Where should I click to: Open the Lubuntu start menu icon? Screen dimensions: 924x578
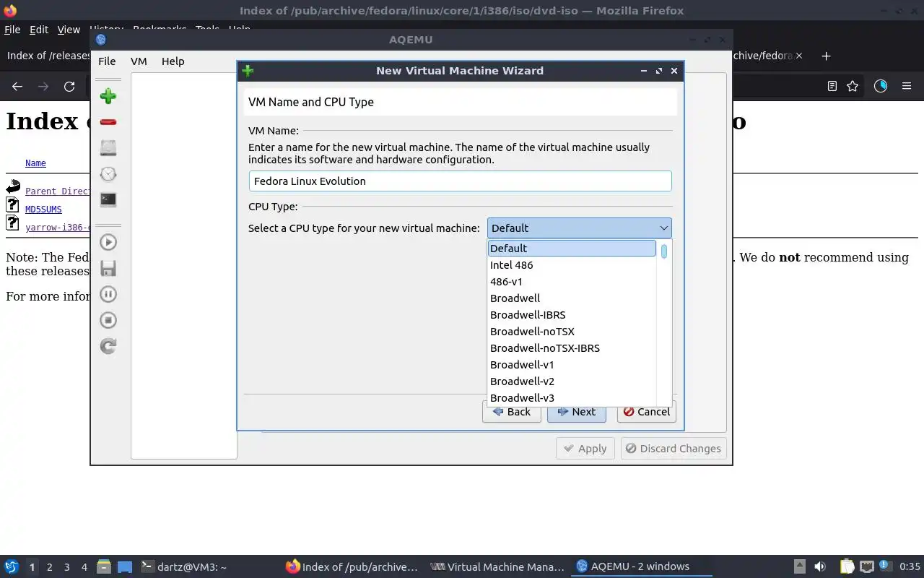point(12,566)
